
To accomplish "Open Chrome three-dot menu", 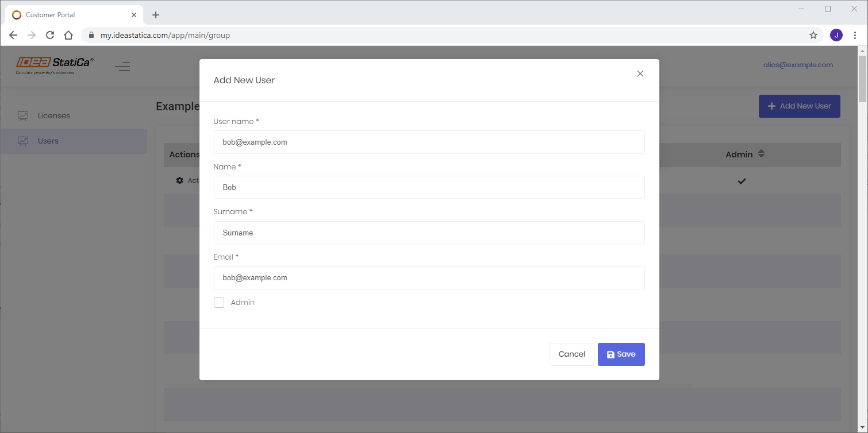I will (855, 35).
